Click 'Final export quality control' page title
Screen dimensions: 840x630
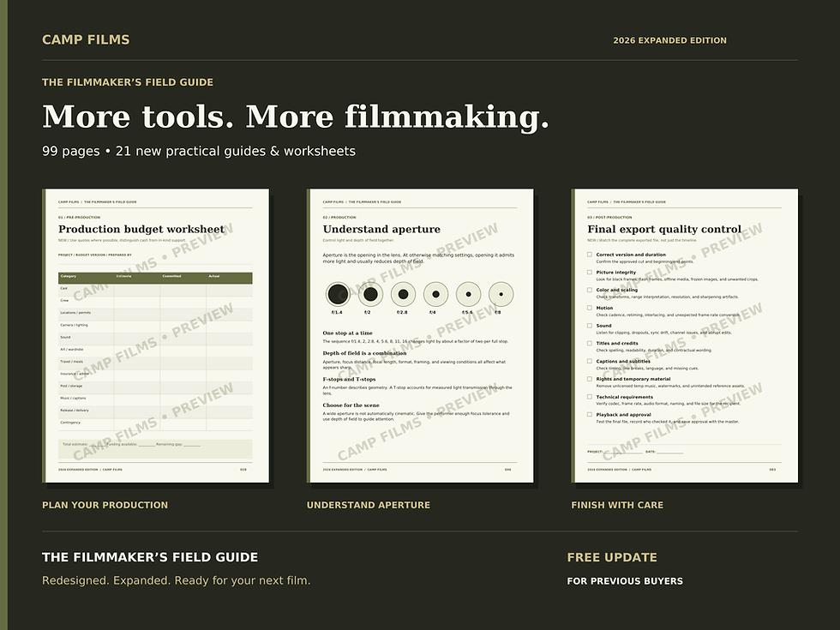click(x=664, y=230)
